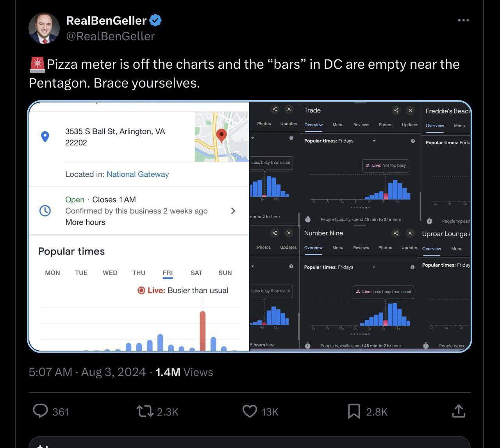Expand hours with the chevron arrow
500x448 pixels.
tap(233, 211)
